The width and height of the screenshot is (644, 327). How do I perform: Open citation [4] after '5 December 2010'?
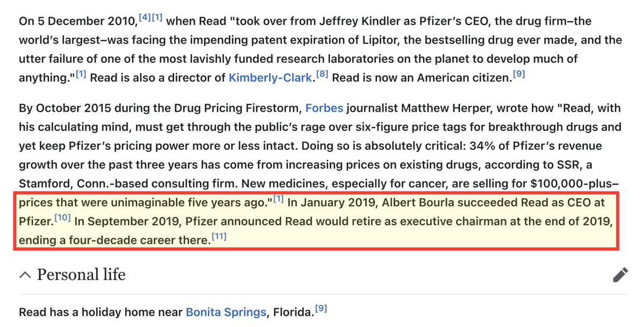(x=143, y=18)
